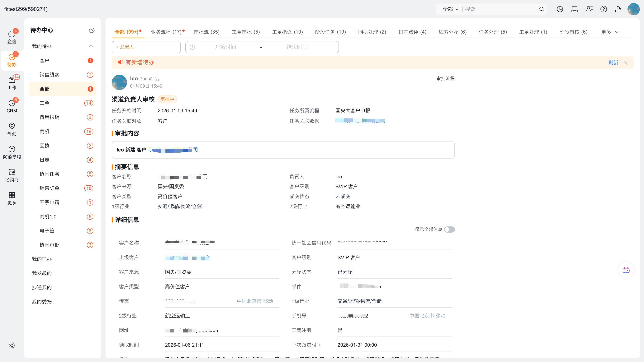Toggle 显示全部信息 switch on
The height and width of the screenshot is (362, 644).
pos(449,229)
